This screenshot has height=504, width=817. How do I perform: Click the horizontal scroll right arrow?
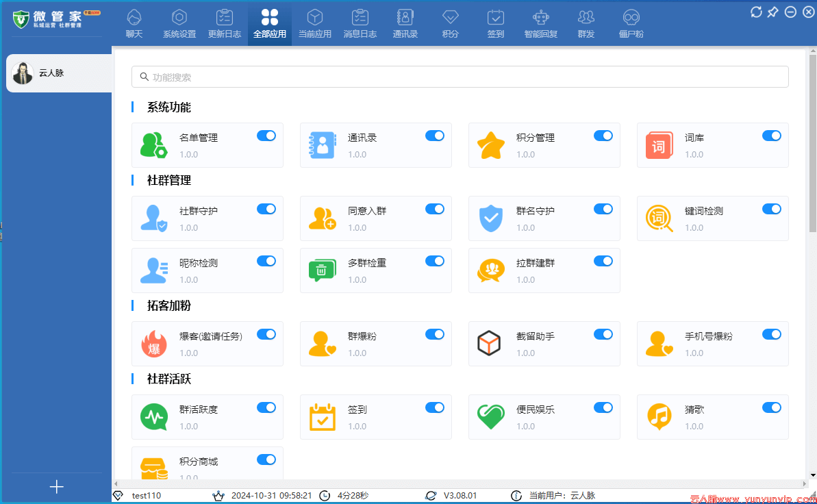click(805, 483)
